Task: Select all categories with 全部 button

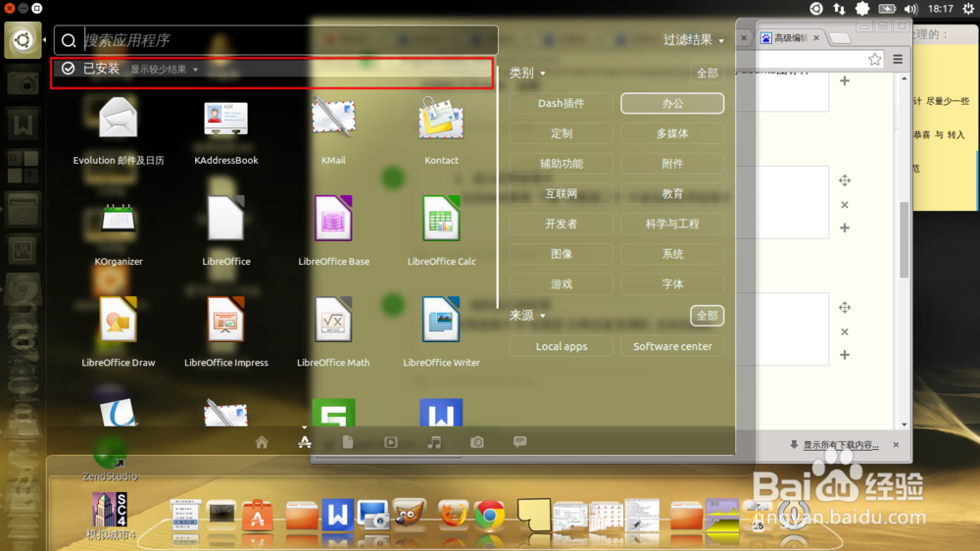Action: point(707,74)
